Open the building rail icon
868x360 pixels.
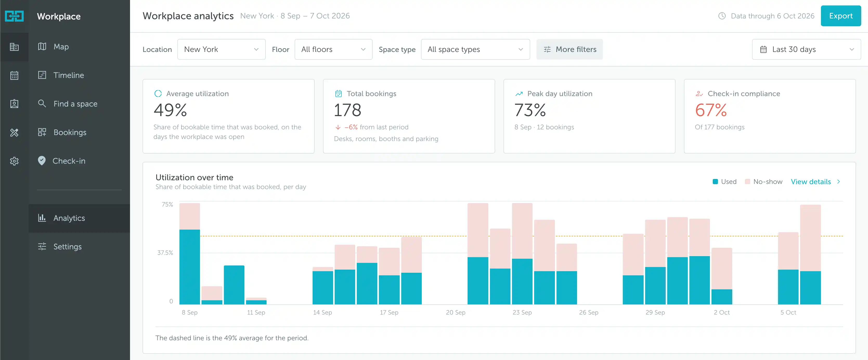click(14, 47)
